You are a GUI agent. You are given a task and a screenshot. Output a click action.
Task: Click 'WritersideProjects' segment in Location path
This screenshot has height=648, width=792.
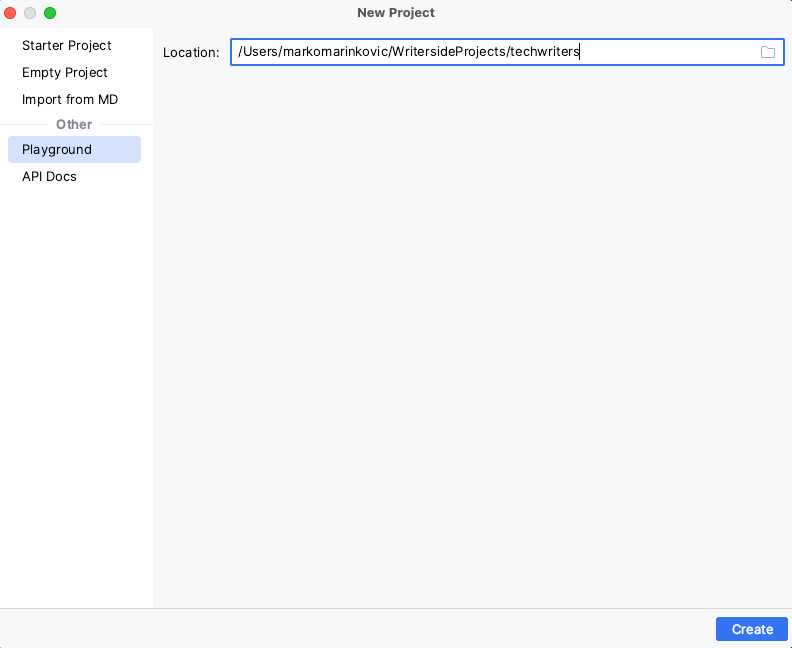447,52
